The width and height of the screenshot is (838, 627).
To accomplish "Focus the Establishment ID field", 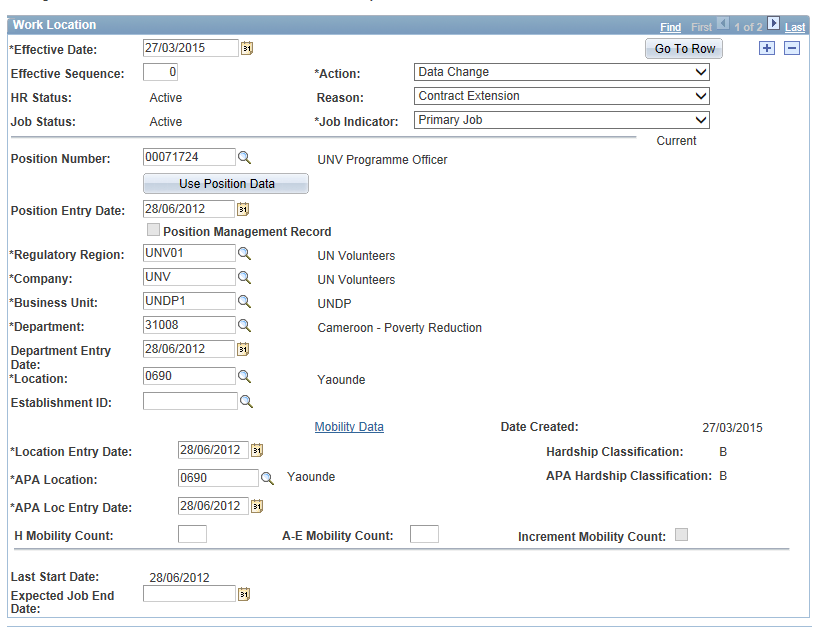I will [190, 401].
